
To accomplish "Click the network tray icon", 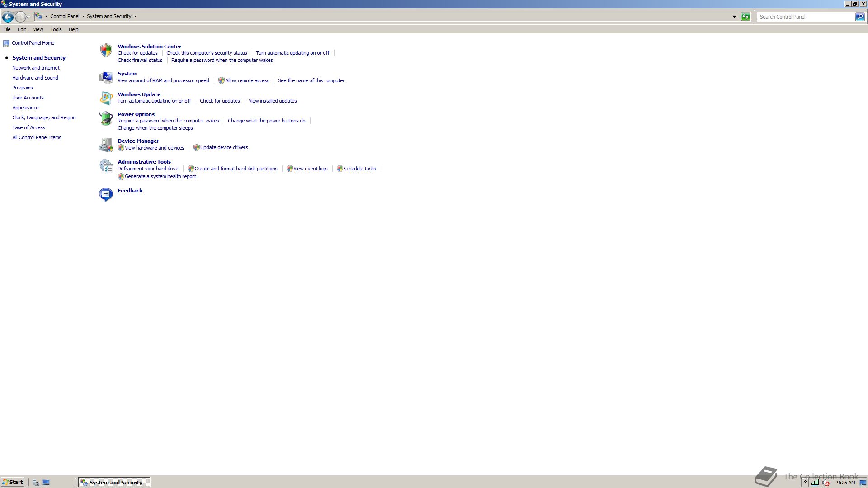I will click(x=815, y=482).
